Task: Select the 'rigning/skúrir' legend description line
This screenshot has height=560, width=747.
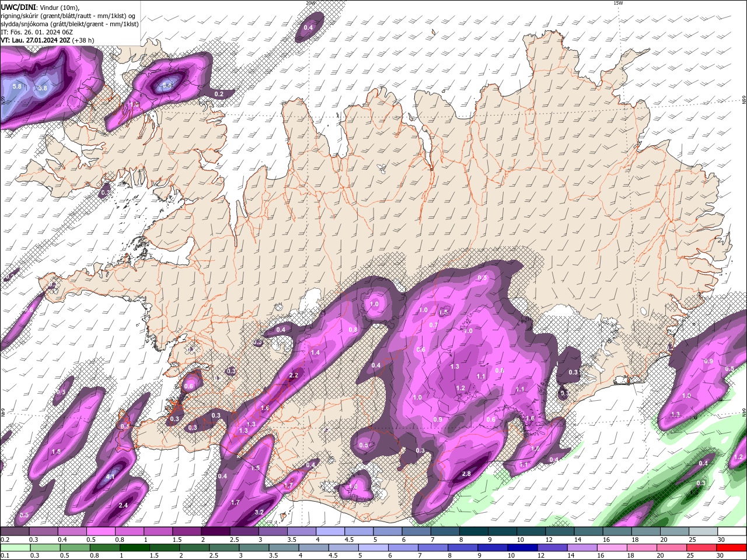Action: [x=68, y=16]
